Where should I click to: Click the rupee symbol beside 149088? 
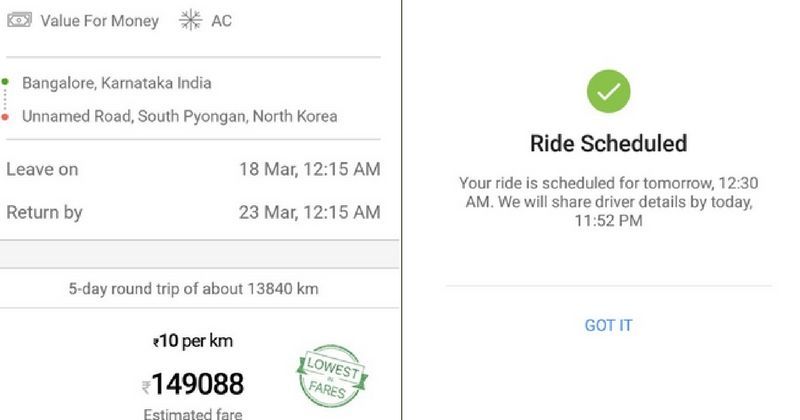coord(147,385)
